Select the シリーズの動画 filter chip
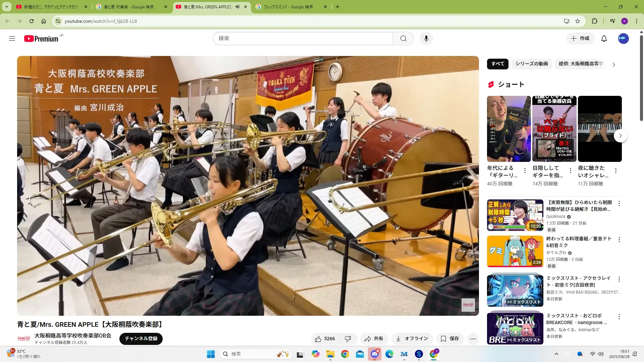The image size is (644, 362). (531, 64)
